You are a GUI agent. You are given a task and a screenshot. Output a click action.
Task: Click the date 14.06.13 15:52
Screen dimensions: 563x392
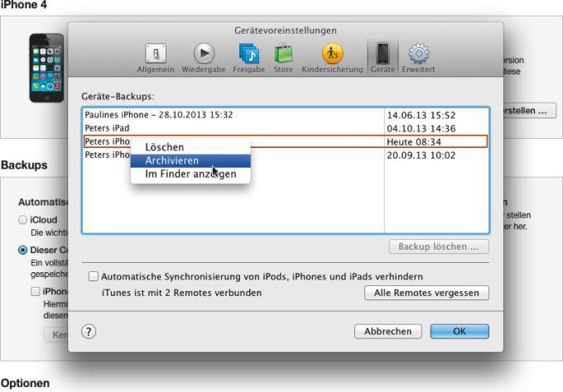click(x=421, y=115)
